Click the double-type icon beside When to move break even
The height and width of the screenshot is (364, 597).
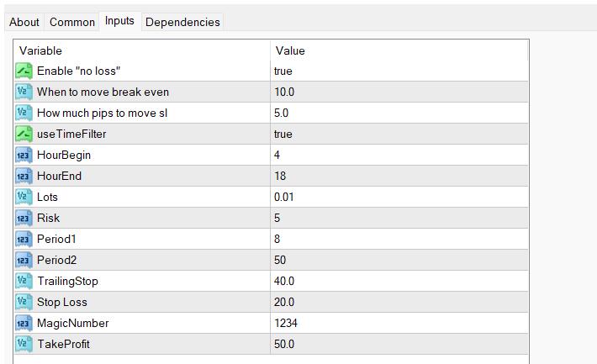24,92
